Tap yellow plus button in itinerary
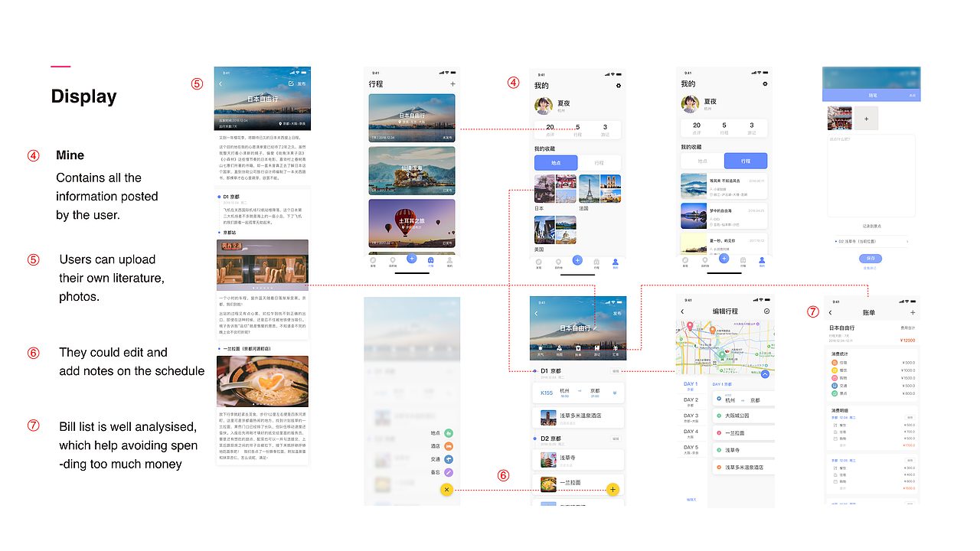This screenshot has height=551, width=980. pyautogui.click(x=613, y=488)
